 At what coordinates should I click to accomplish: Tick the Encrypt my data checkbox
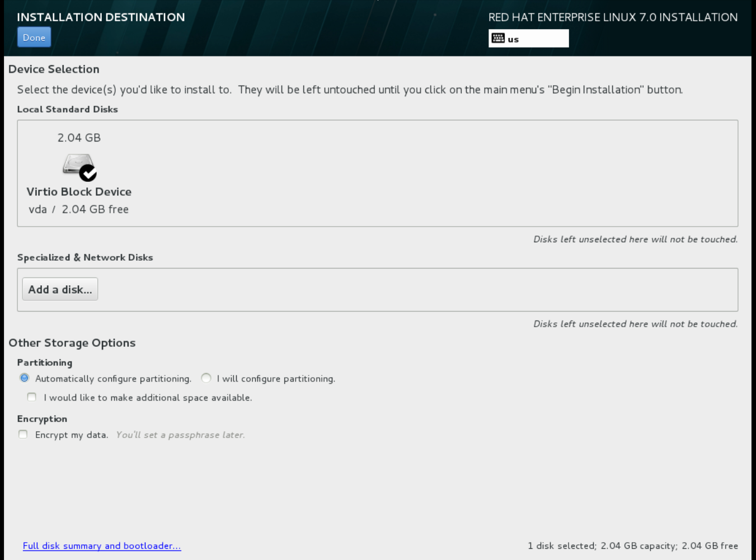tap(23, 435)
